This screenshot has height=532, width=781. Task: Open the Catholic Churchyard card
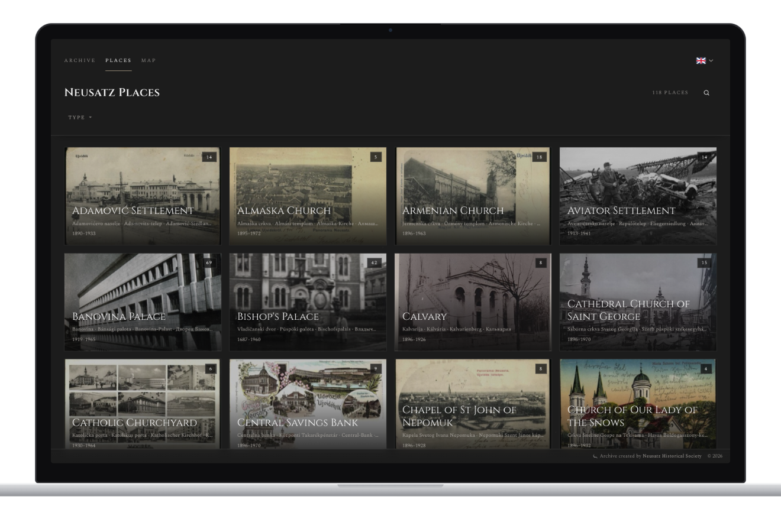tap(143, 404)
